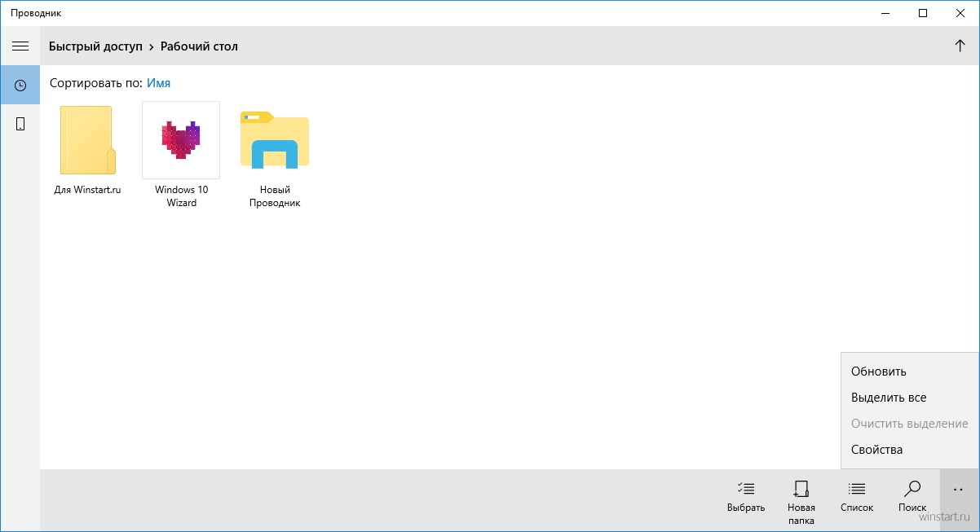
Task: Click the disabled Очистить выделение entry
Action: coord(910,424)
